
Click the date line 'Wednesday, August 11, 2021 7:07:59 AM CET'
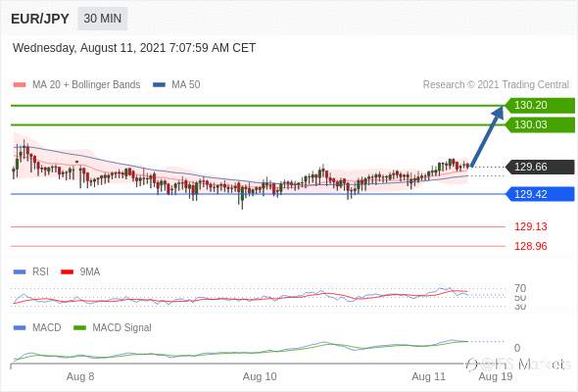tap(134, 48)
